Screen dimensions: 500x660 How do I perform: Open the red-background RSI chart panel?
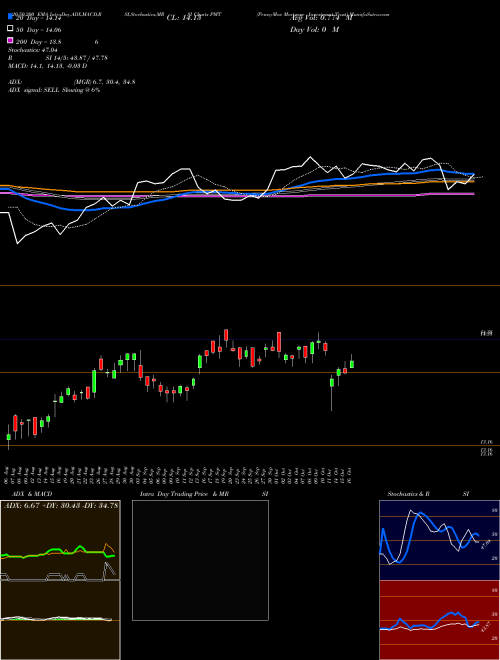point(439,620)
